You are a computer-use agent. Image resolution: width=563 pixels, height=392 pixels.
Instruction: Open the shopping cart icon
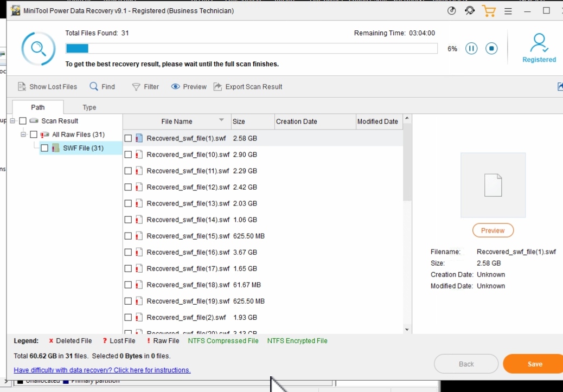pos(489,11)
